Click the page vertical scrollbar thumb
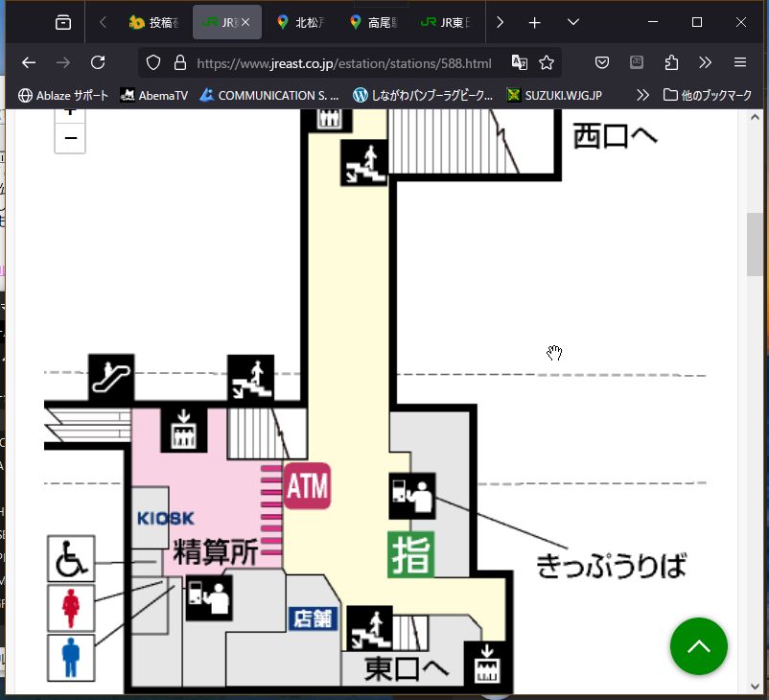The image size is (769, 700). [756, 245]
